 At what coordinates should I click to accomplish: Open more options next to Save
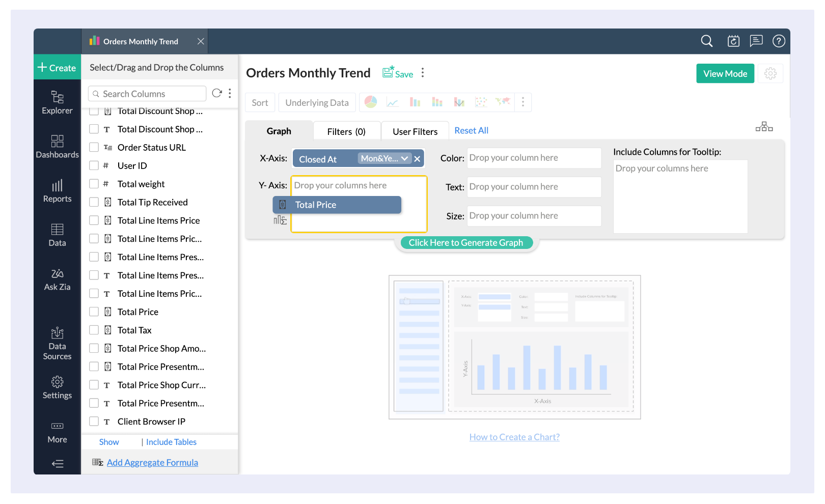tap(423, 73)
